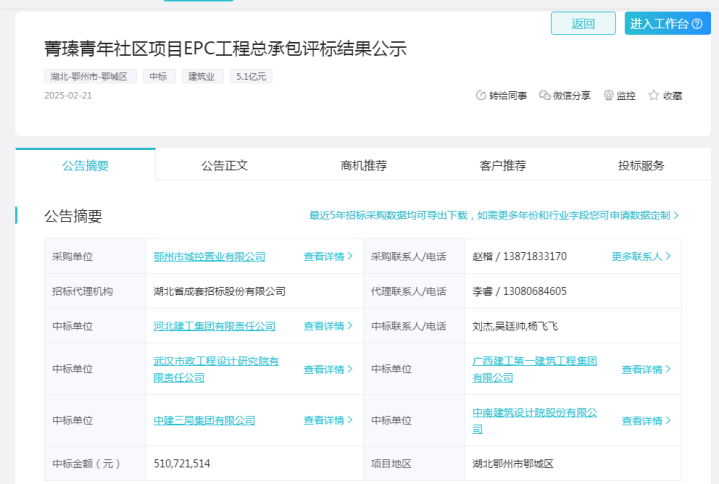Screen dimensions: 719x484
Task: Click the 微信分享 WeChat icon
Action: pos(544,95)
